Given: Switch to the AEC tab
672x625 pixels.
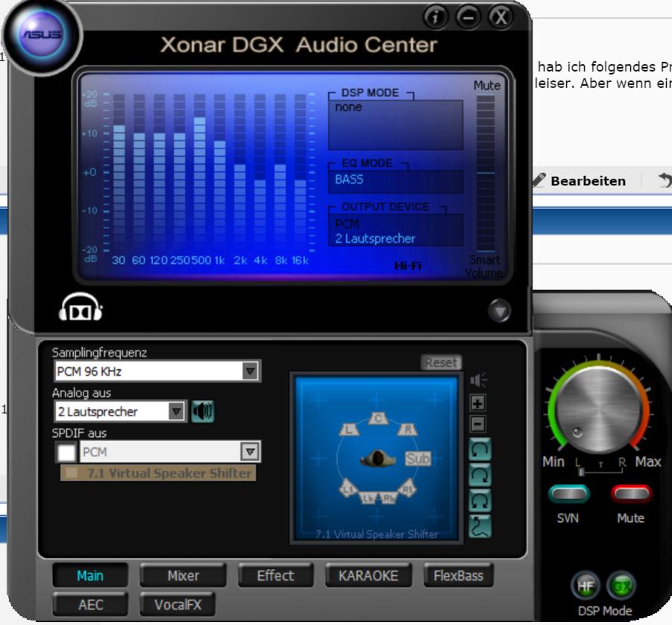Looking at the screenshot, I should pos(90,604).
